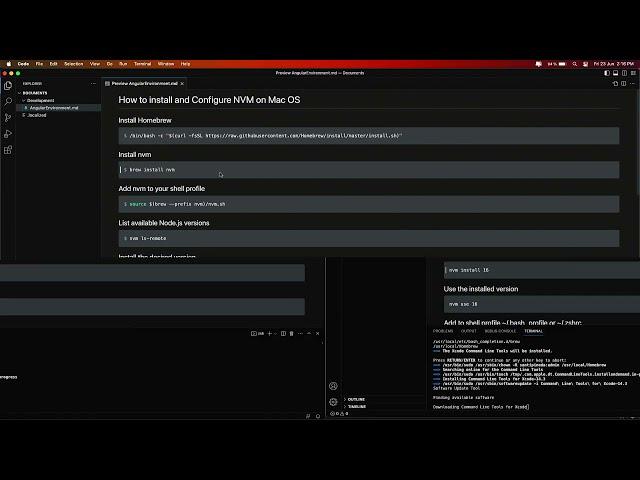Click the screen mirroring icon in menu bar

point(538,64)
